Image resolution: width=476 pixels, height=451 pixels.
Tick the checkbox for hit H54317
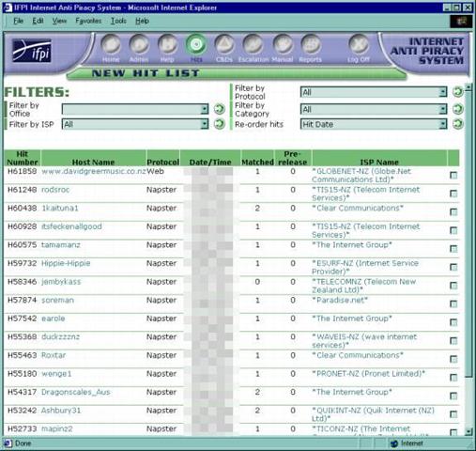(453, 396)
